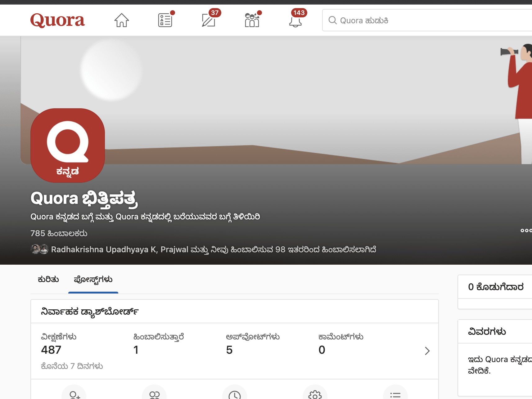Screen dimensions: 532x399
Task: Expand dashboard stats with the right chevron
Action: (x=427, y=351)
